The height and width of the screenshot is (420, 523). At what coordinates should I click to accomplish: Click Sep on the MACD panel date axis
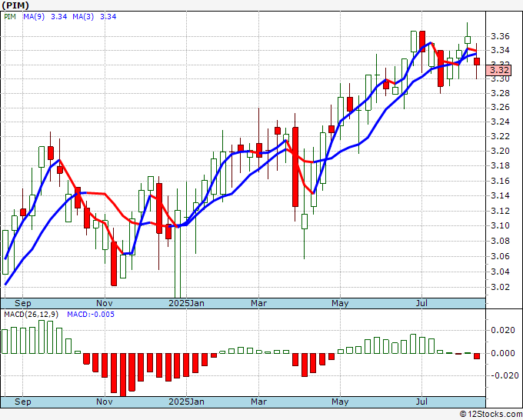click(x=22, y=402)
